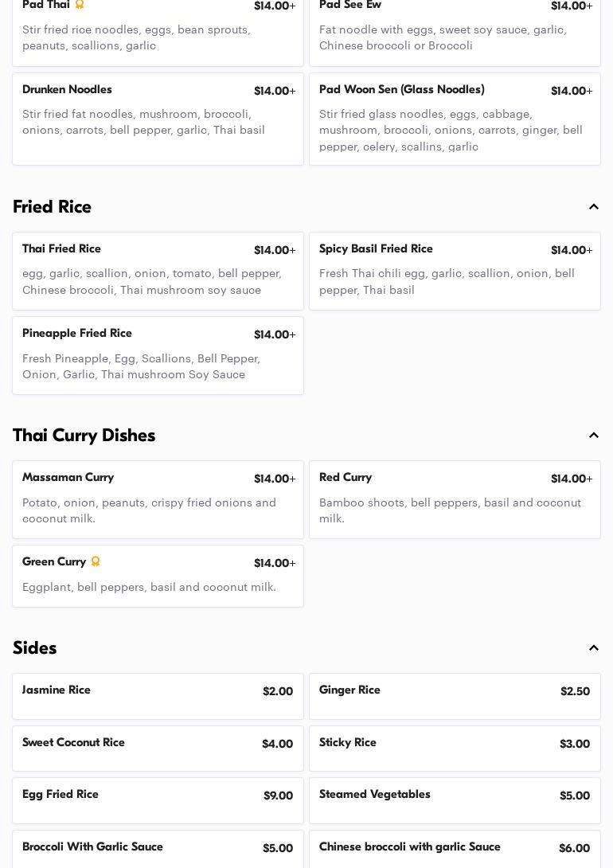Open the Egg Fried Rice side

(158, 800)
